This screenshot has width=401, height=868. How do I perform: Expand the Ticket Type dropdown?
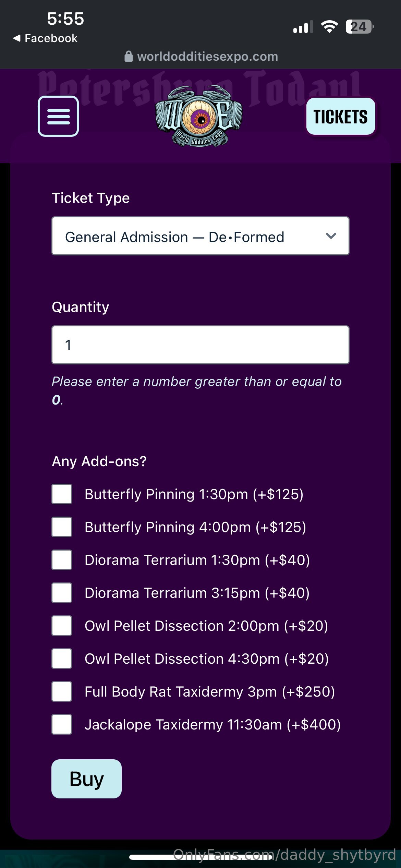tap(200, 236)
